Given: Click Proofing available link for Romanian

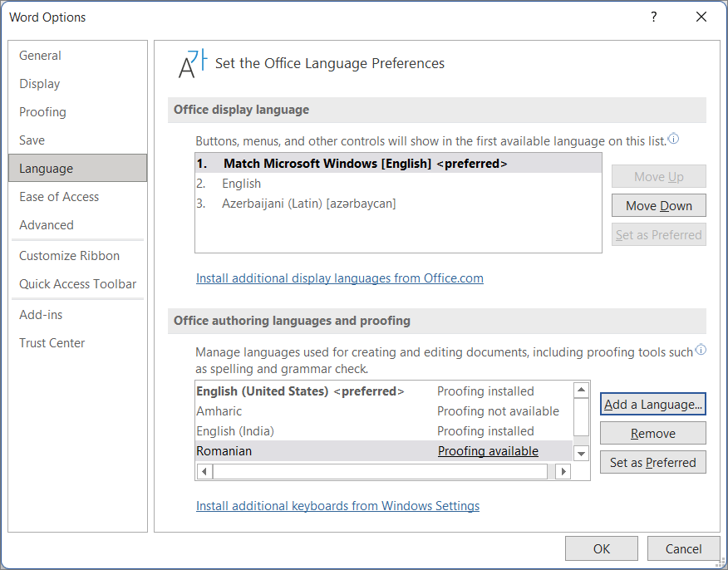Looking at the screenshot, I should point(488,451).
